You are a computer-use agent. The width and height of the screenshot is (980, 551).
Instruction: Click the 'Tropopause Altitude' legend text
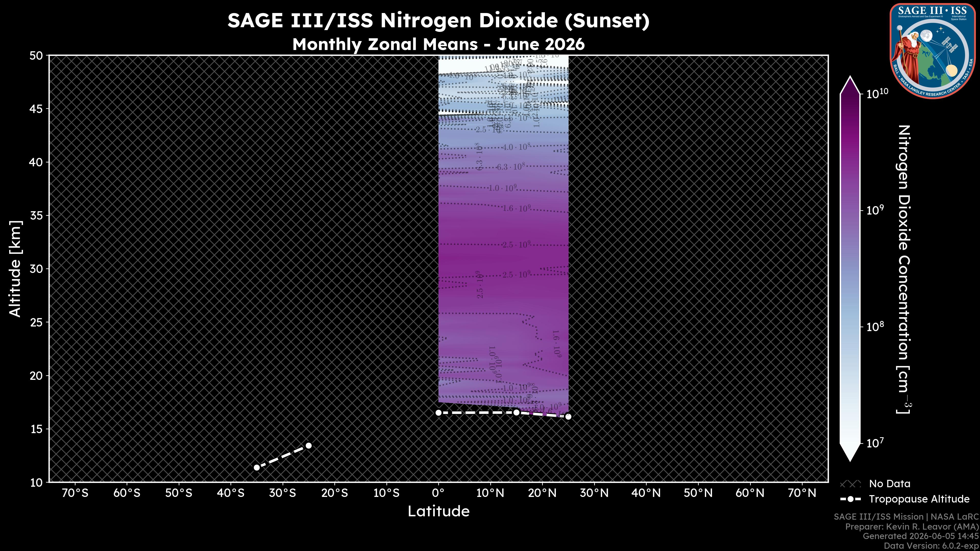click(919, 499)
